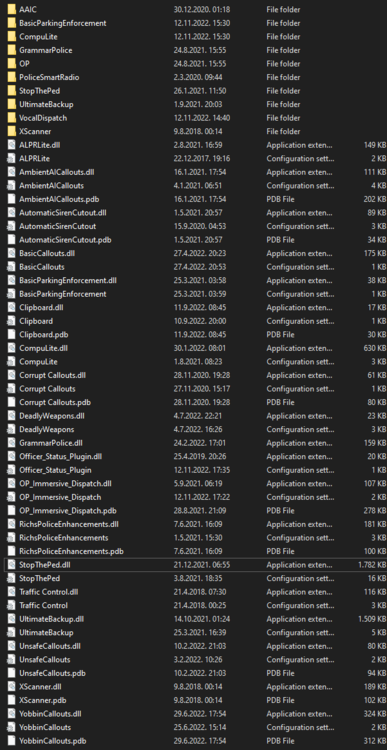Screen dimensions: 387x750
Task: Select the StopThePed folder icon
Action: click(x=11, y=90)
